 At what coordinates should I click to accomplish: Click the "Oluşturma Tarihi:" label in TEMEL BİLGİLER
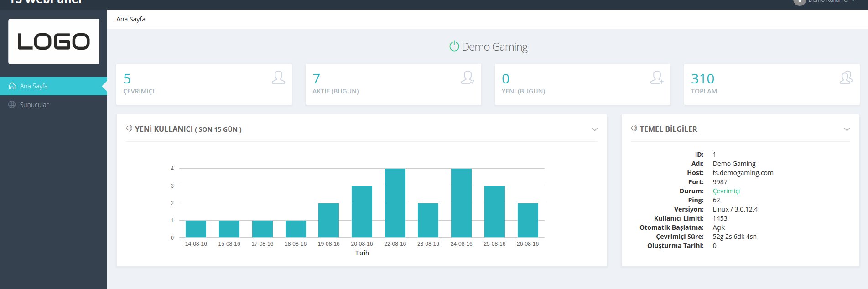tap(676, 246)
